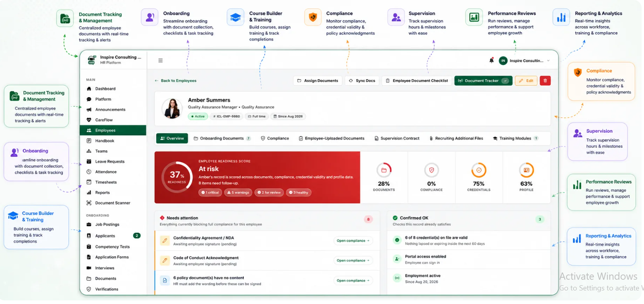Click the Inspire Consulting robot logo icon
Screen dimensions: 644x304
point(92,60)
